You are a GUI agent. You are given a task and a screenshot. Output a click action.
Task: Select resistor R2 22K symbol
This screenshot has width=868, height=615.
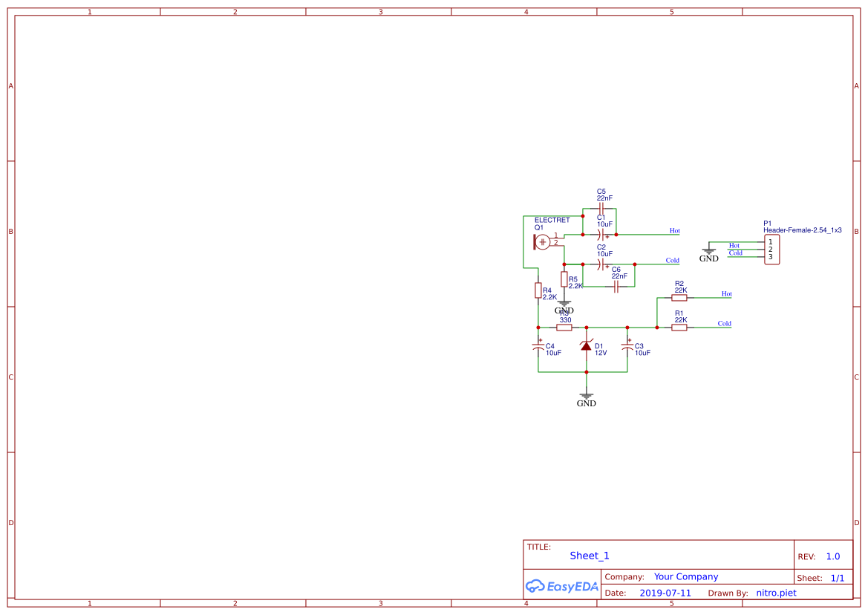coord(679,298)
